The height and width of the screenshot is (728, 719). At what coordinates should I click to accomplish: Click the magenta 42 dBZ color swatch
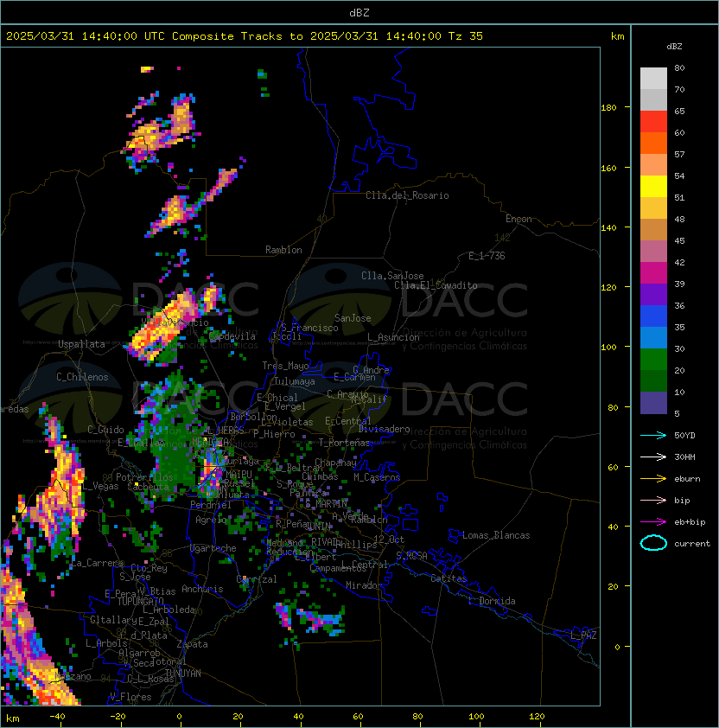(x=653, y=273)
